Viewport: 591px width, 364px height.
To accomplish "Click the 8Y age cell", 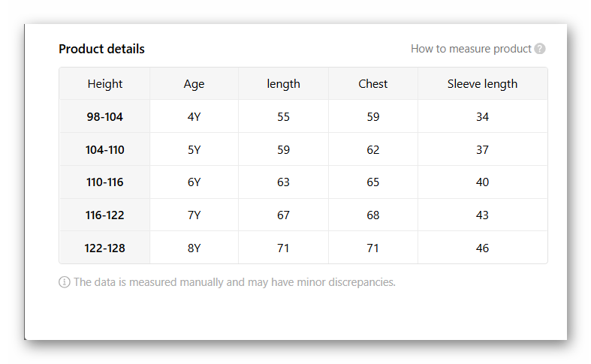I will point(194,248).
